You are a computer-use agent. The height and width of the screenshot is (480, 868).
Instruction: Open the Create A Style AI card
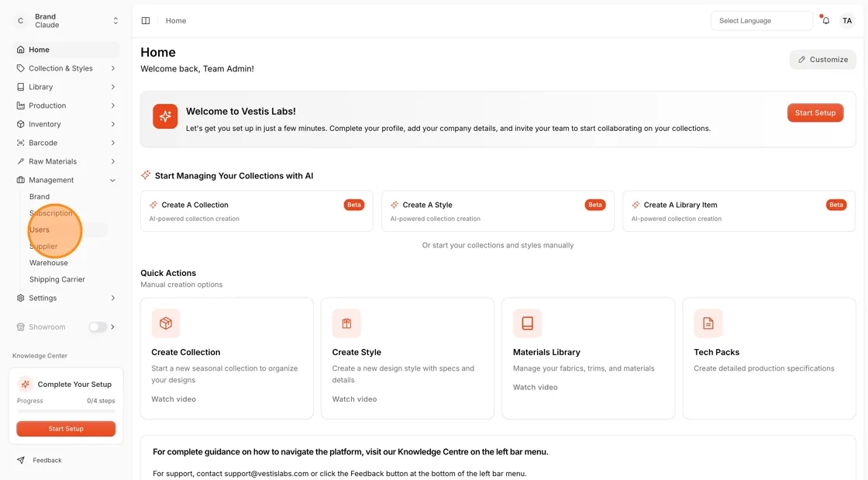[x=498, y=211]
